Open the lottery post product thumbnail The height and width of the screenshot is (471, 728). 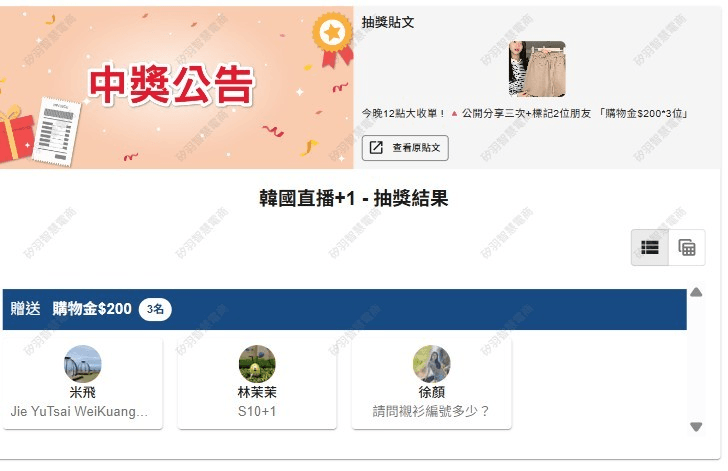[537, 69]
